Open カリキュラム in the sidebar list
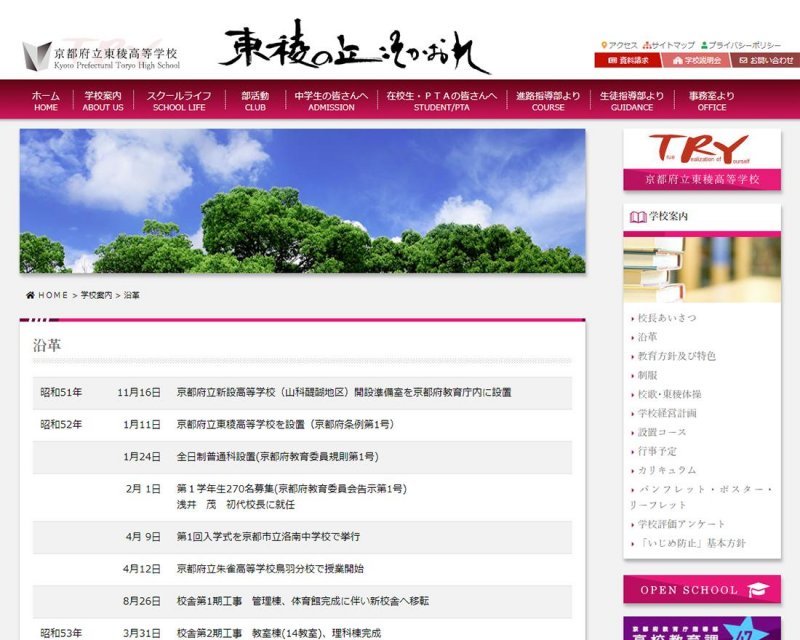 [x=667, y=470]
